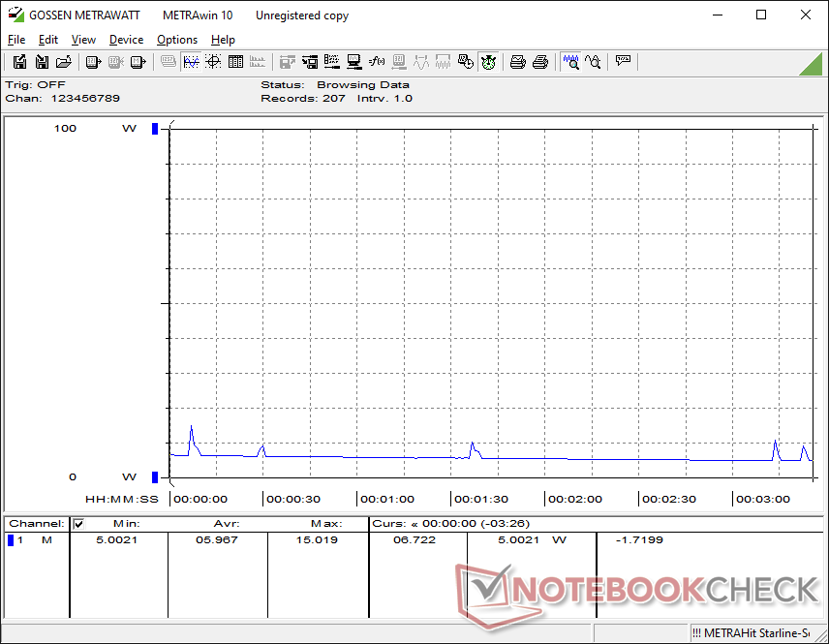The image size is (829, 644).
Task: Select the Y-t waveform chart view icon
Action: click(x=191, y=62)
